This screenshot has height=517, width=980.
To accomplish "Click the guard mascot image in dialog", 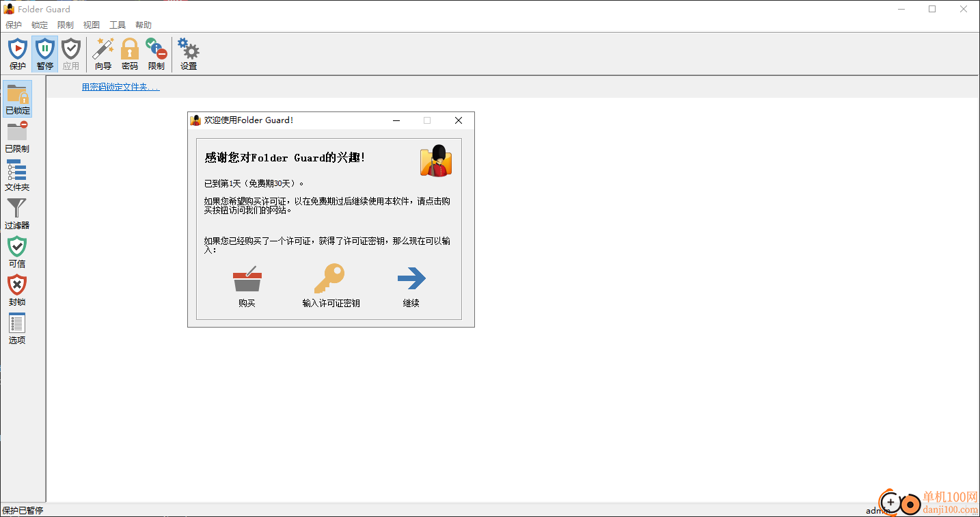I will point(436,161).
